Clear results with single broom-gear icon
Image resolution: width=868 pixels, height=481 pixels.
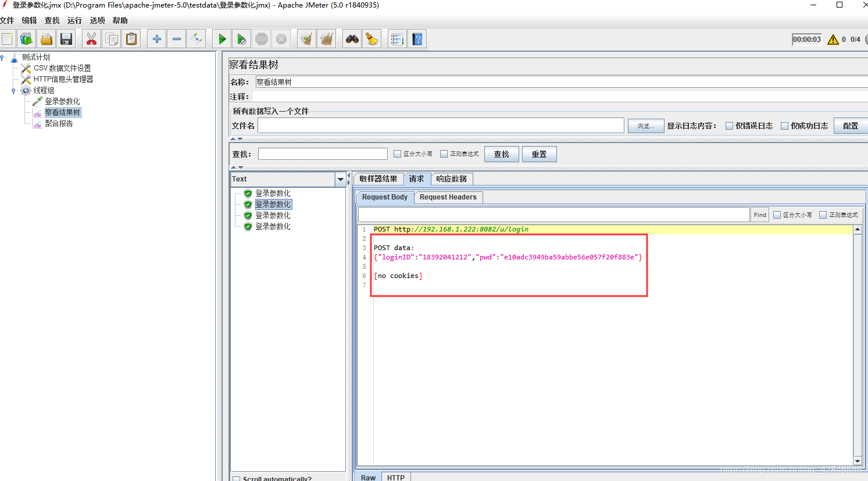[x=306, y=39]
